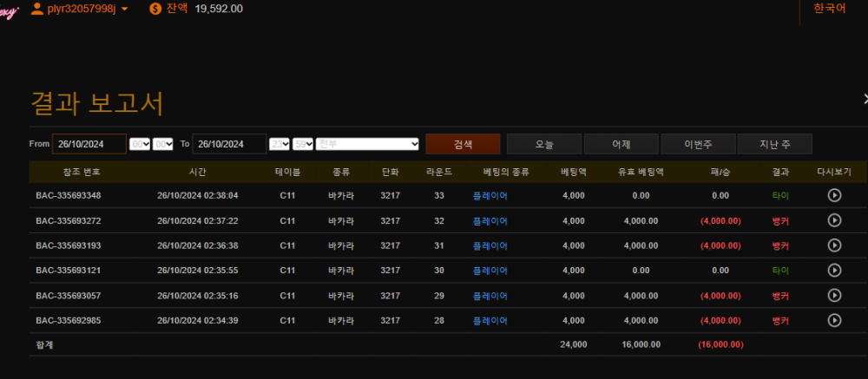868x379 pixels.
Task: Switch language via 한국어 selector
Action: 829,9
